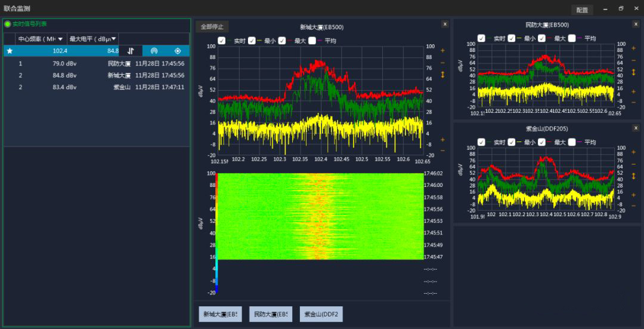Toggle 实时 checkbox in 新城大厦 chart
The image size is (644, 329).
(x=222, y=41)
